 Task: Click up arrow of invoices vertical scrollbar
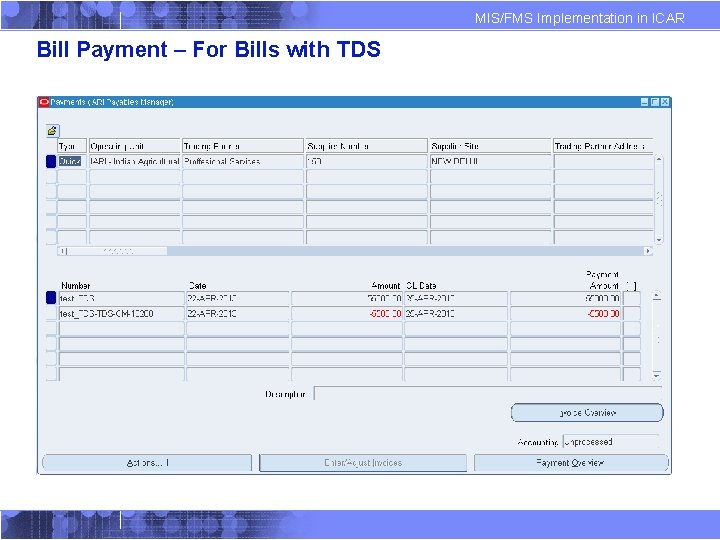click(x=657, y=297)
